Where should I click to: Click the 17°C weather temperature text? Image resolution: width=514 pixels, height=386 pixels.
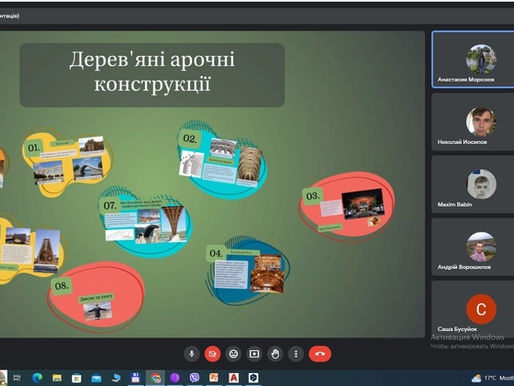(x=490, y=378)
